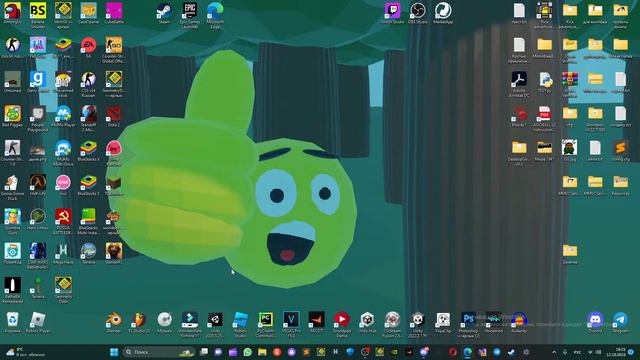Launch the Minecraft grass block shortcut
The image size is (640, 360).
click(x=114, y=184)
